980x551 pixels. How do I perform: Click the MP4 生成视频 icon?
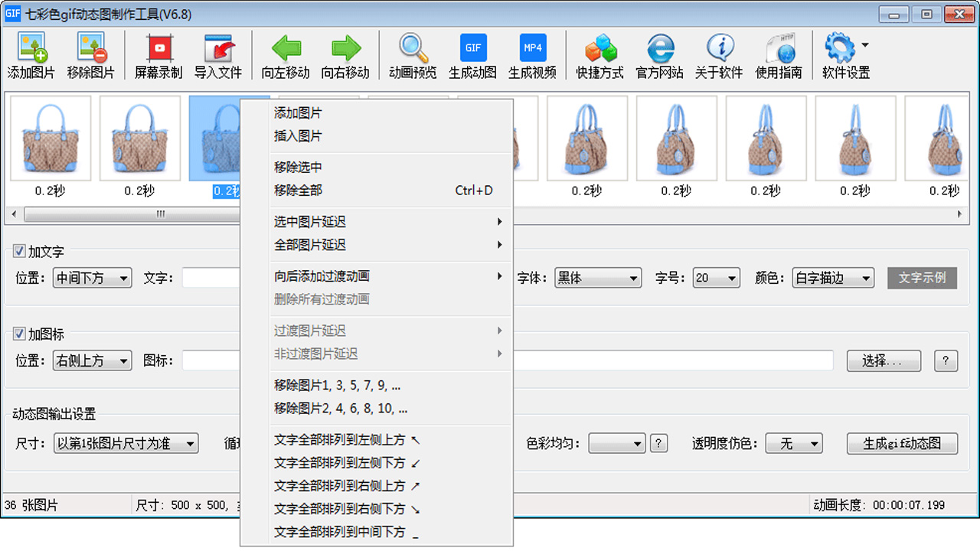(x=532, y=54)
